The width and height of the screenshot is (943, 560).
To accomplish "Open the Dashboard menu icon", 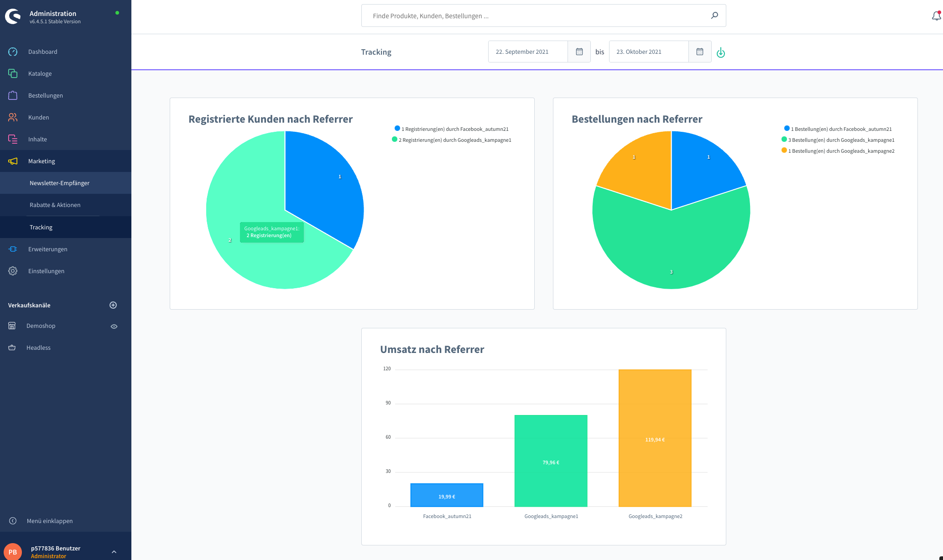I will point(13,52).
